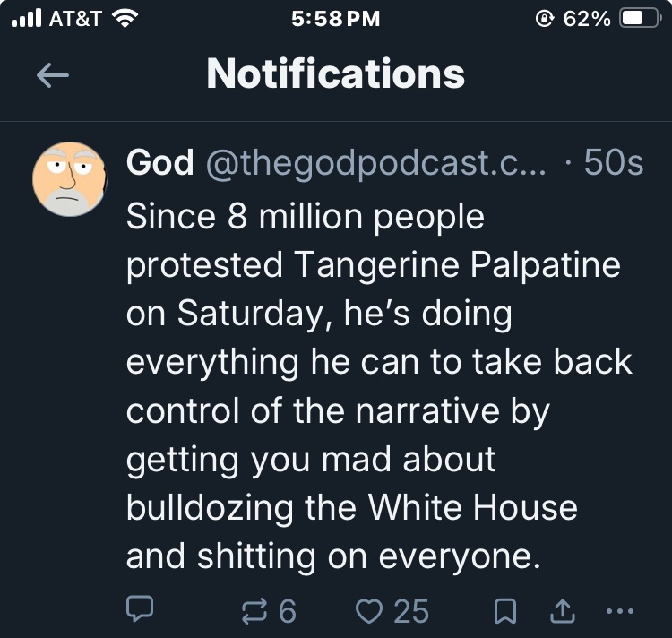Tap the 5:58 PM clock
The image size is (672, 638).
pos(336,18)
